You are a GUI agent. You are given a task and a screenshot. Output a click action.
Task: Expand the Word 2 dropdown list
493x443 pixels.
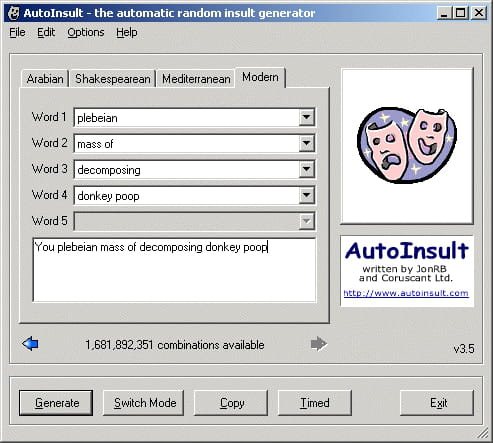pyautogui.click(x=306, y=143)
